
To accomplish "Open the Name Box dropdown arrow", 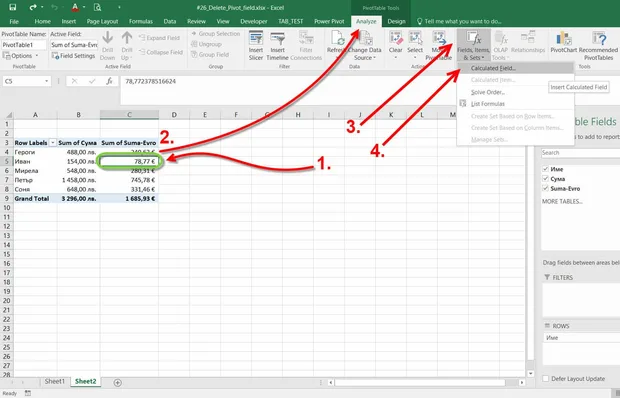I will tap(47, 81).
